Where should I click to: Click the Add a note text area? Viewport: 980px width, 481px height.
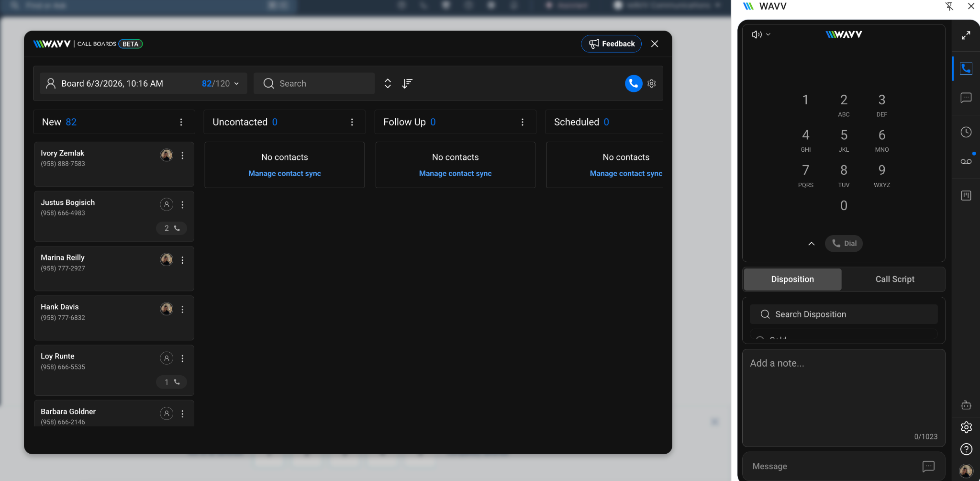click(x=844, y=398)
